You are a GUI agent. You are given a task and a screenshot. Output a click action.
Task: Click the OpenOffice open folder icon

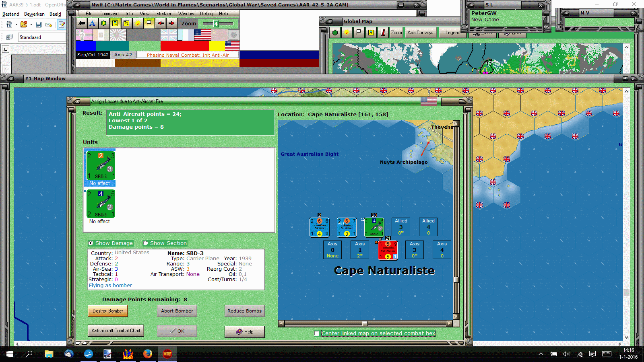coord(24,25)
